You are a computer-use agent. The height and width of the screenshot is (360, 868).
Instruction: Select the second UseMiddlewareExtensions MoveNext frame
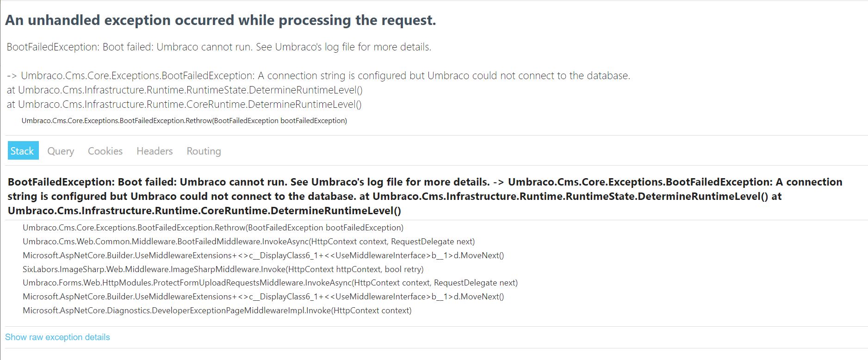[x=263, y=297]
